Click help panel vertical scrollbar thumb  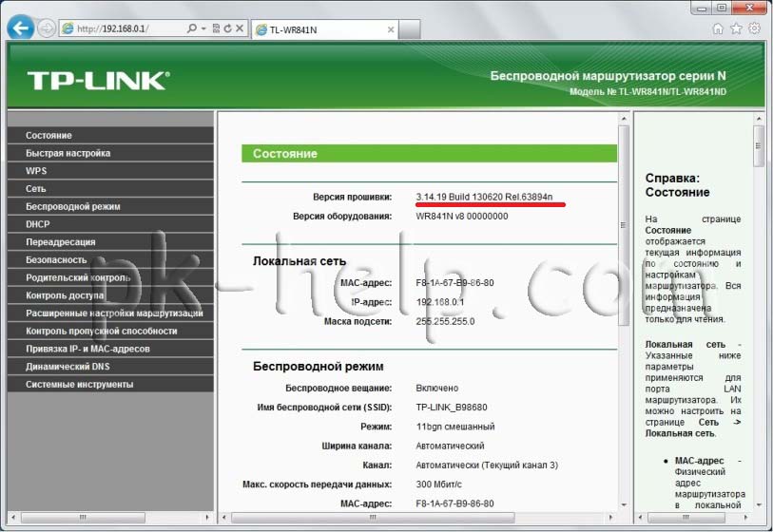click(758, 146)
